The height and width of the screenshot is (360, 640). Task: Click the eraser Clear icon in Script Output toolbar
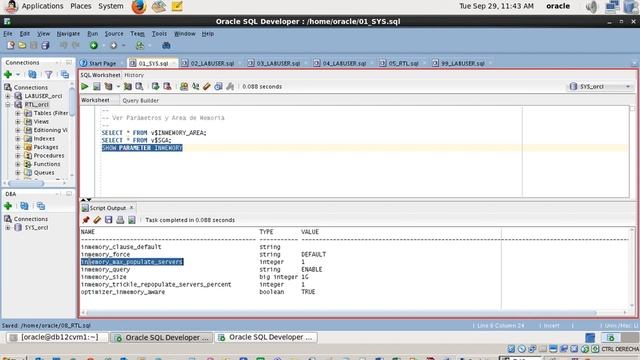[97, 220]
